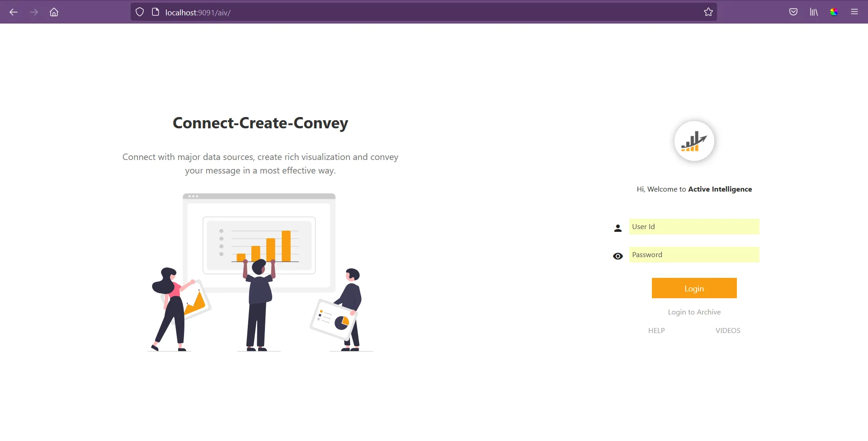The width and height of the screenshot is (868, 441).
Task: Click the 'Connect with major data sources' description
Action: click(x=260, y=164)
